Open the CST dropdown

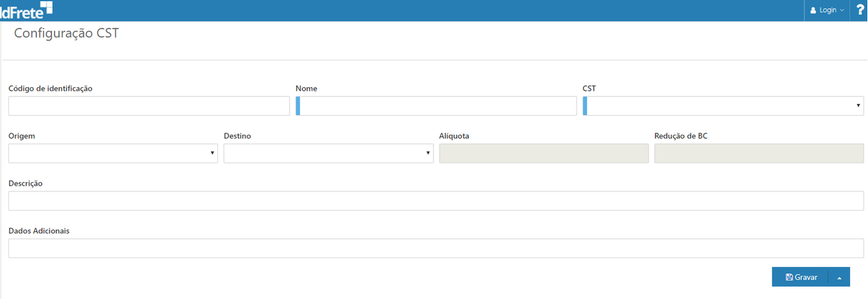click(724, 106)
